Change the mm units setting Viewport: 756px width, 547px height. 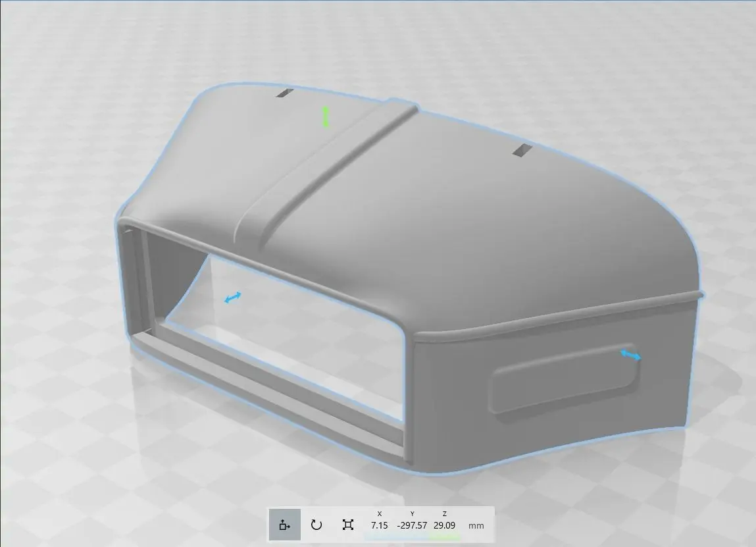476,526
